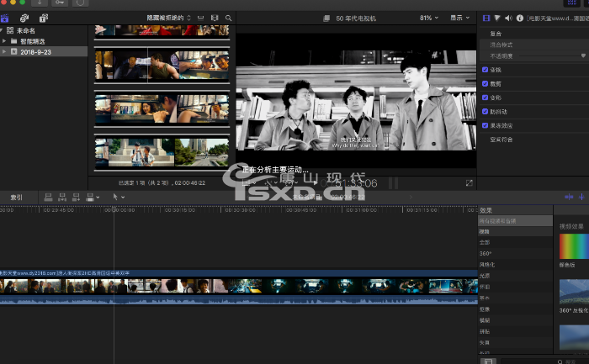The width and height of the screenshot is (589, 364).
Task: Select the 智能精选 folder in sidebar
Action: (44, 41)
